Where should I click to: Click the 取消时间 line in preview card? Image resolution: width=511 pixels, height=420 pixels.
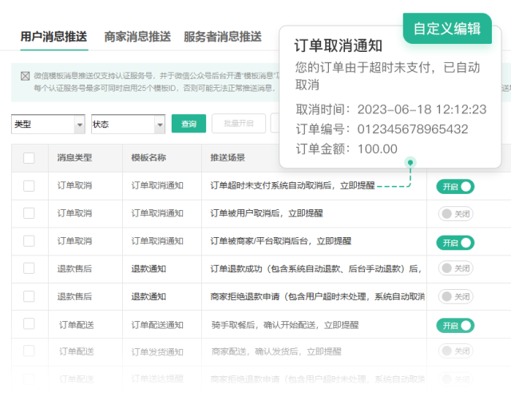[x=391, y=109]
